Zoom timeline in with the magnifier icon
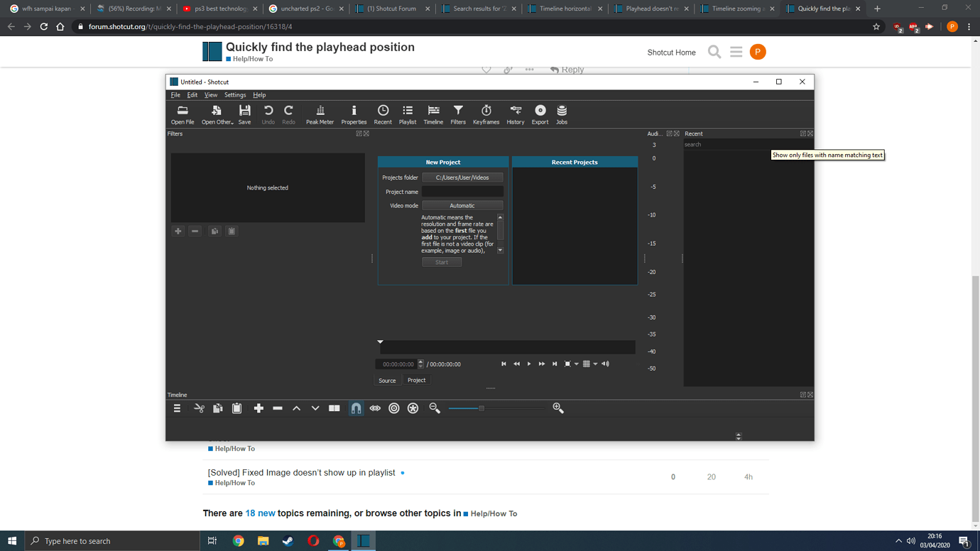 click(558, 408)
